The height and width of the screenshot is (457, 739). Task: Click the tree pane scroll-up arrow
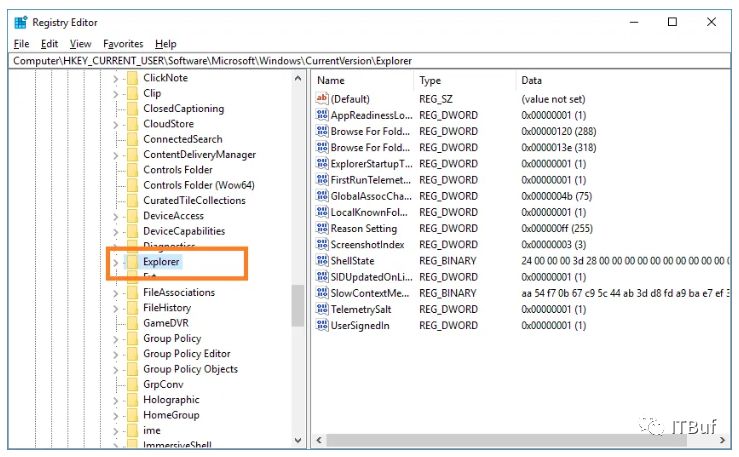(x=298, y=78)
